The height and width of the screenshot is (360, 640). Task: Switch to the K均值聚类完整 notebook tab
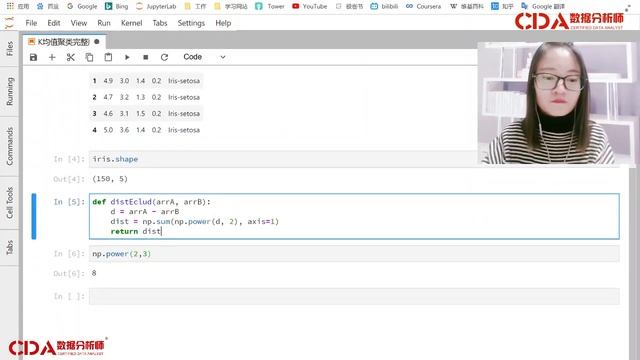[64, 42]
